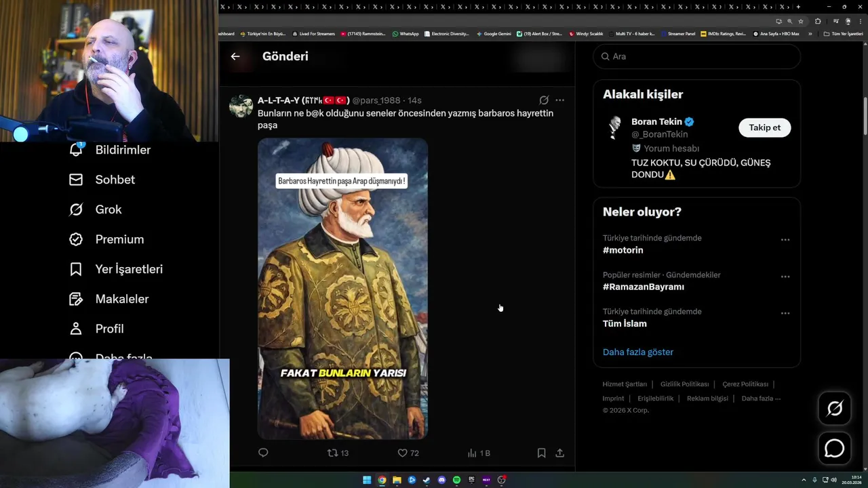Open Boran Tekin's profile picture
The image size is (868, 488).
click(614, 127)
